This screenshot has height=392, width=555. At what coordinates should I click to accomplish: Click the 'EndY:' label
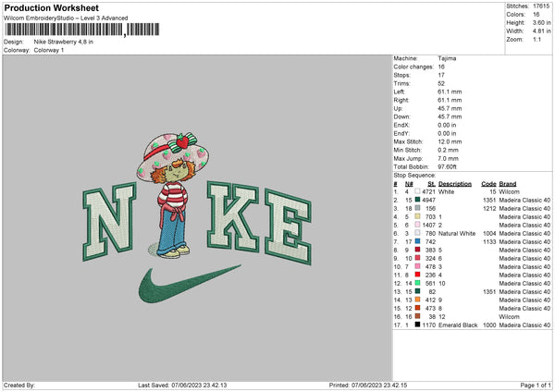click(x=401, y=133)
